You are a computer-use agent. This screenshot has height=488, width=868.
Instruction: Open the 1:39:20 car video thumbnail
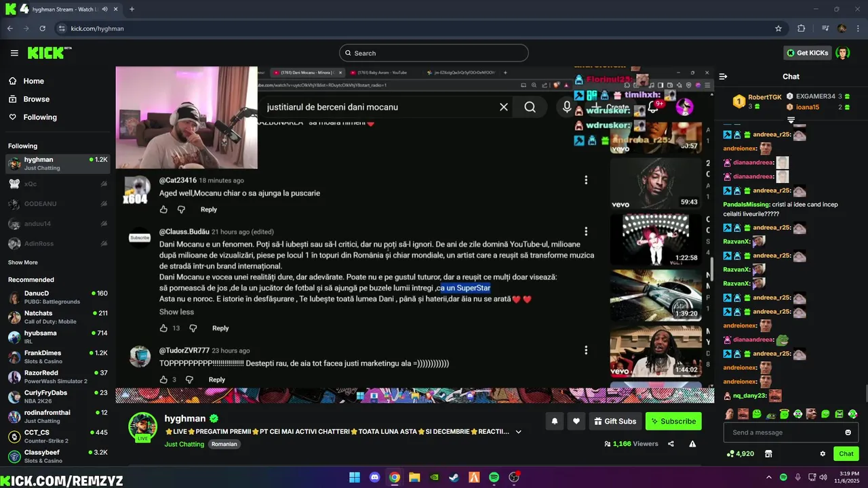(654, 296)
